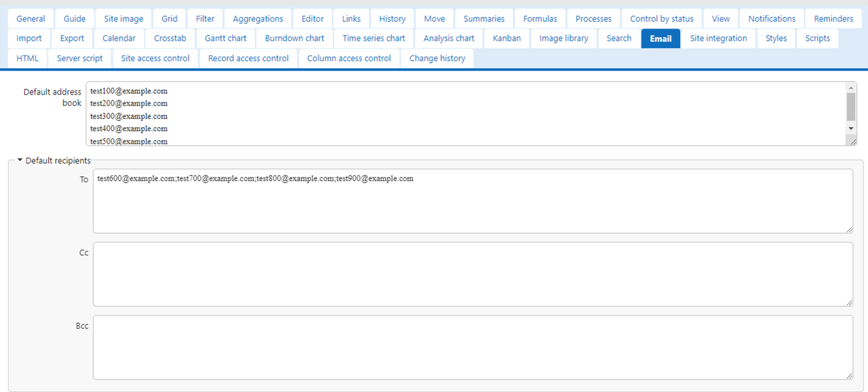The width and height of the screenshot is (868, 392).
Task: Go to the Styles tab
Action: [x=776, y=38]
